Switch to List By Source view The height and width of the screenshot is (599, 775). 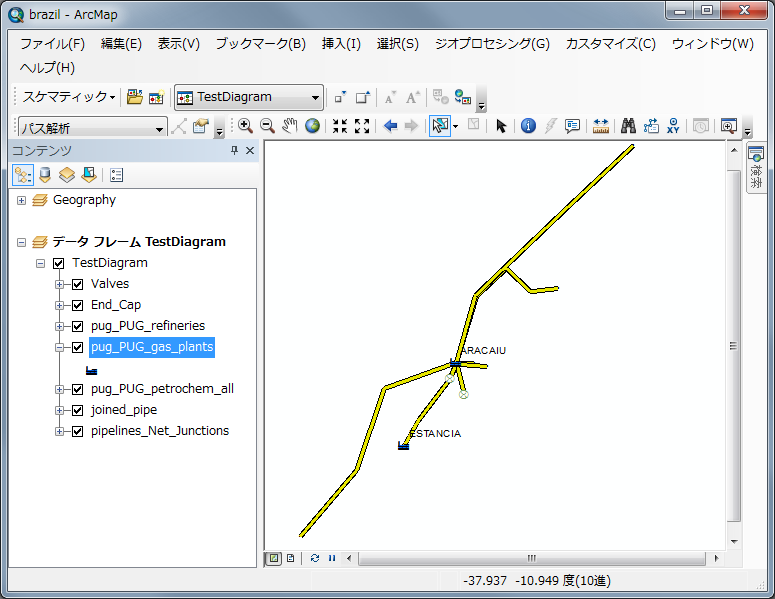[45, 175]
